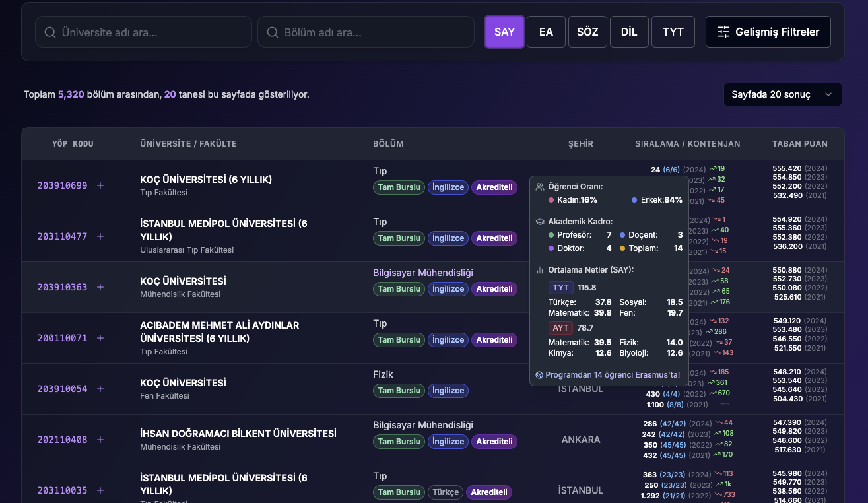The height and width of the screenshot is (503, 868).
Task: Click the university name search field
Action: point(143,32)
